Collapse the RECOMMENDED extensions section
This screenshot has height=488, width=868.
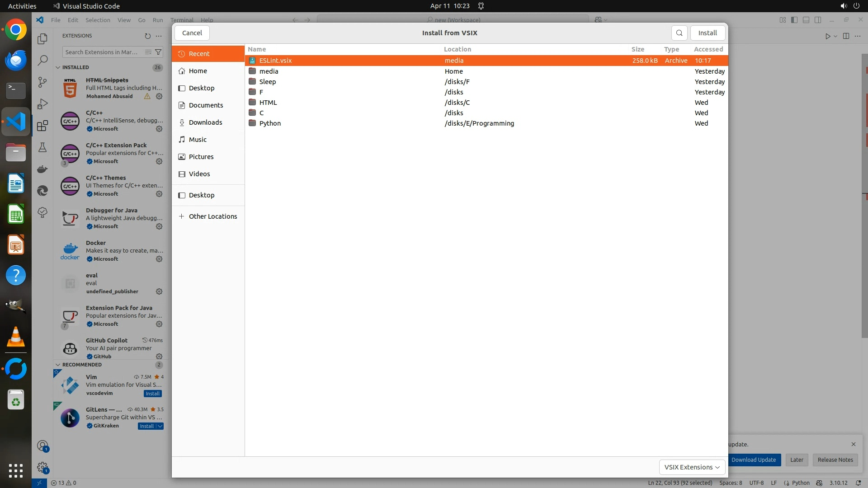(x=58, y=365)
